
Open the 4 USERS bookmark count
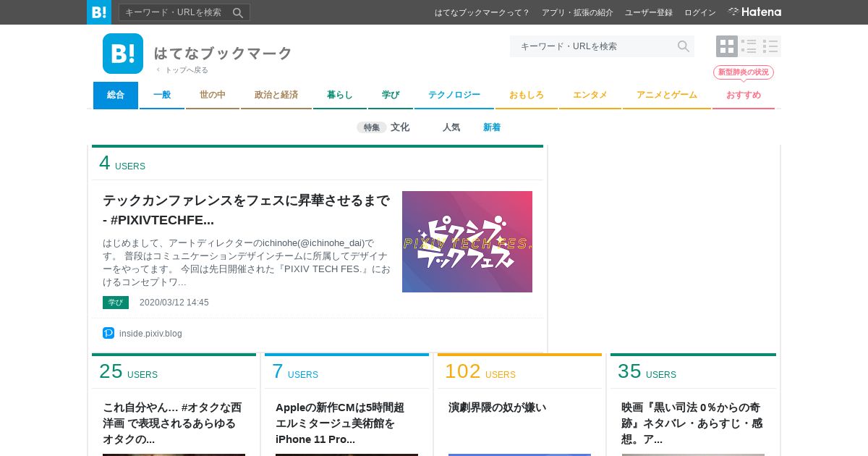click(x=122, y=164)
